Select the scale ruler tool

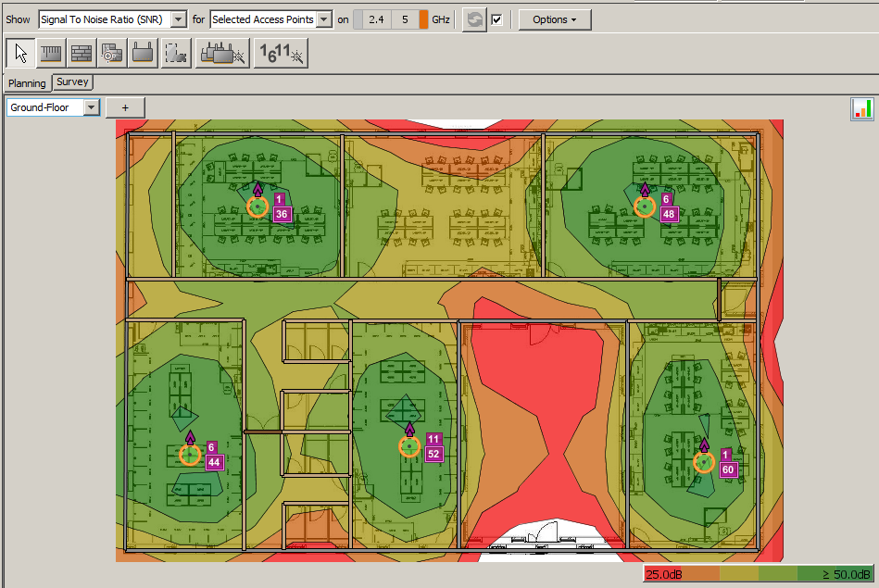[51, 54]
